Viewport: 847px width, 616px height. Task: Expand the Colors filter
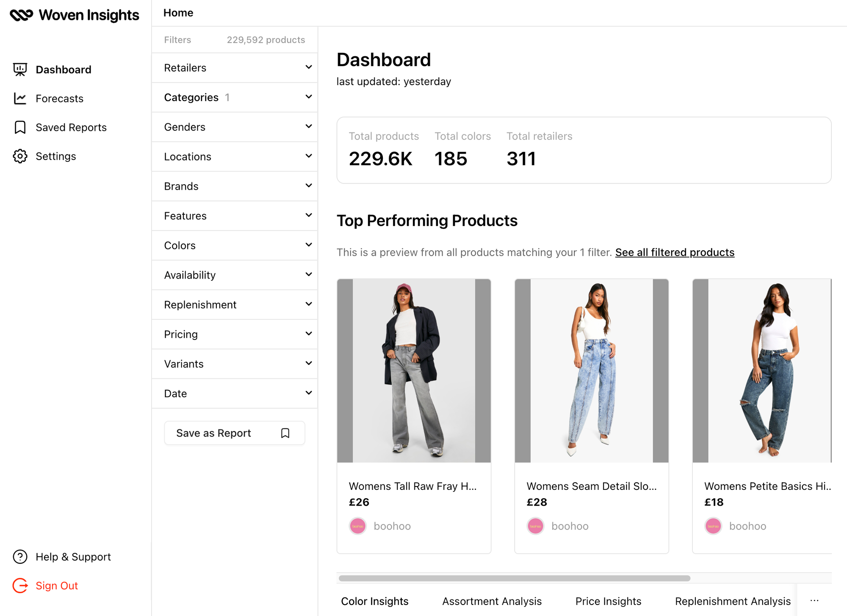tap(235, 246)
